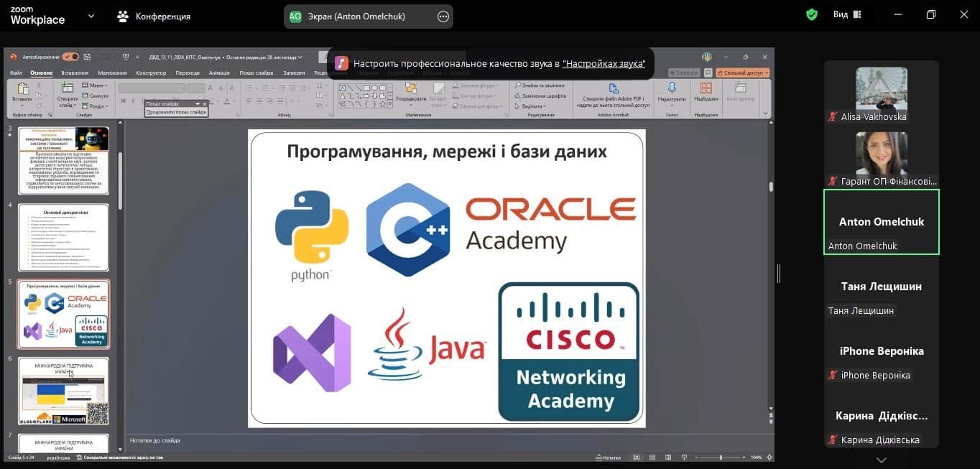This screenshot has width=980, height=469.
Task: Click the green encryption shield icon
Action: tap(812, 14)
